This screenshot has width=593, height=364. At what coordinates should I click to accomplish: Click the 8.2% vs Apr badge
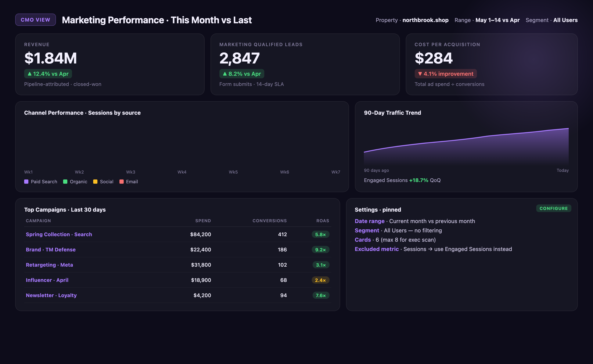[242, 74]
